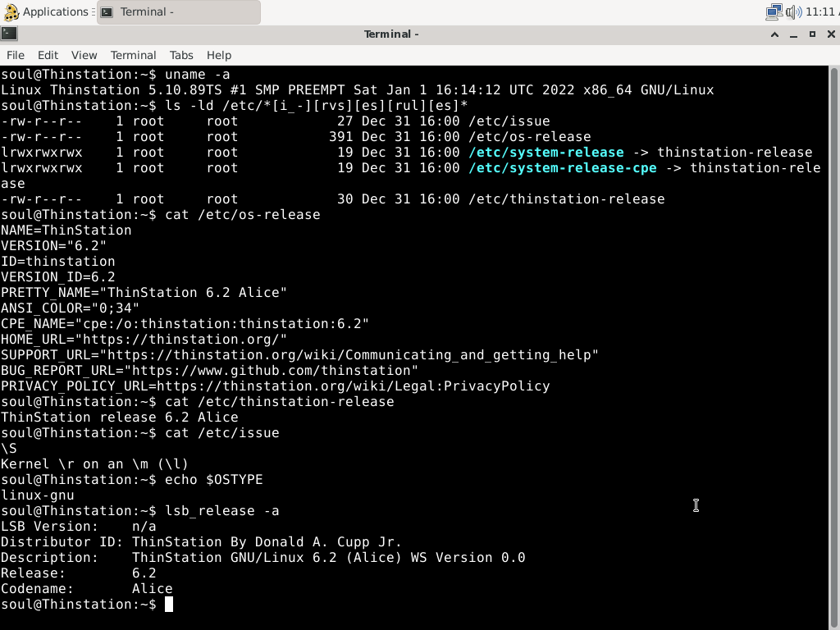
Task: Click the 'echo $OSTYPE' command text
Action: (214, 479)
